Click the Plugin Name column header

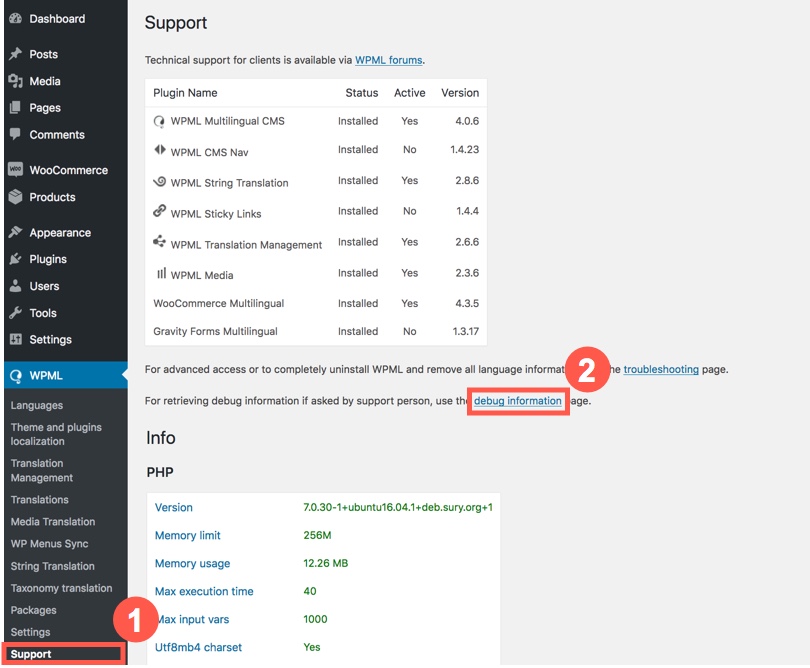click(185, 93)
